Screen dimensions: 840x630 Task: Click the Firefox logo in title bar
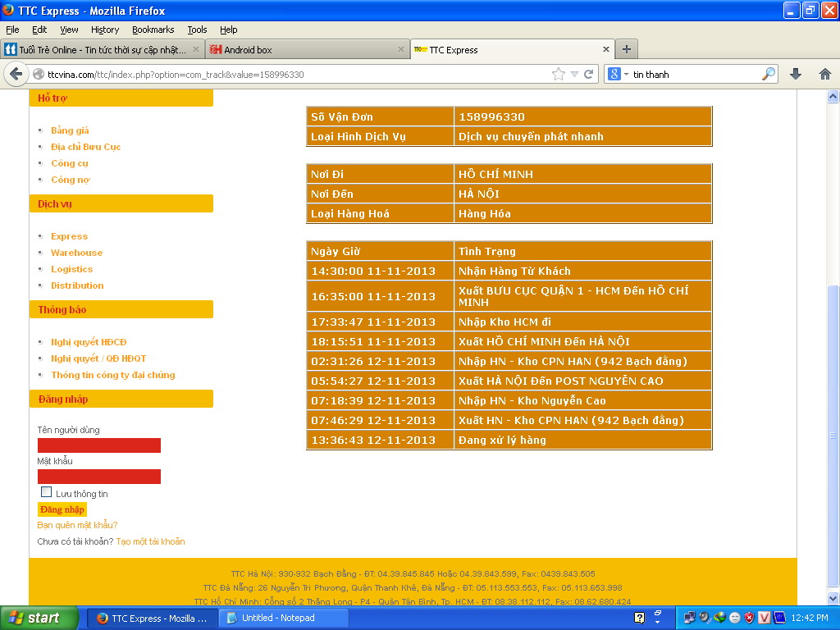(8, 10)
